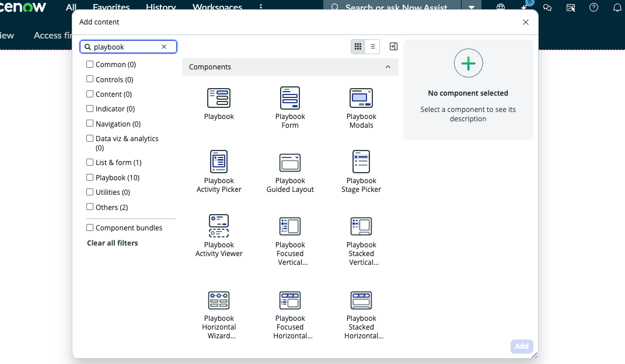Collapse the Components section
The height and width of the screenshot is (364, 625).
point(388,67)
